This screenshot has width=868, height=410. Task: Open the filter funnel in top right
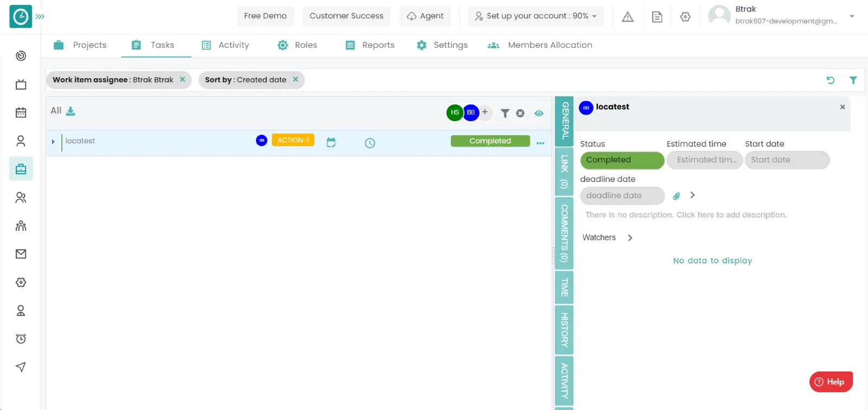click(853, 80)
